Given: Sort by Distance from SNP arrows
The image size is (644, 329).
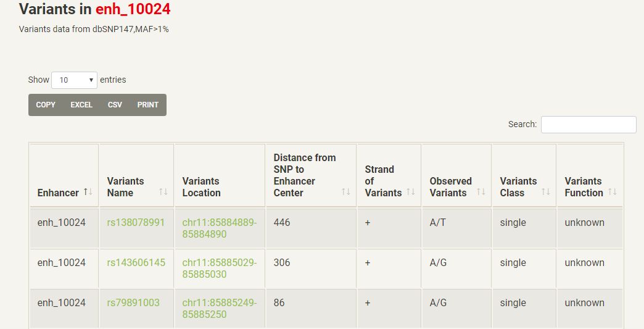Looking at the screenshot, I should (x=346, y=192).
